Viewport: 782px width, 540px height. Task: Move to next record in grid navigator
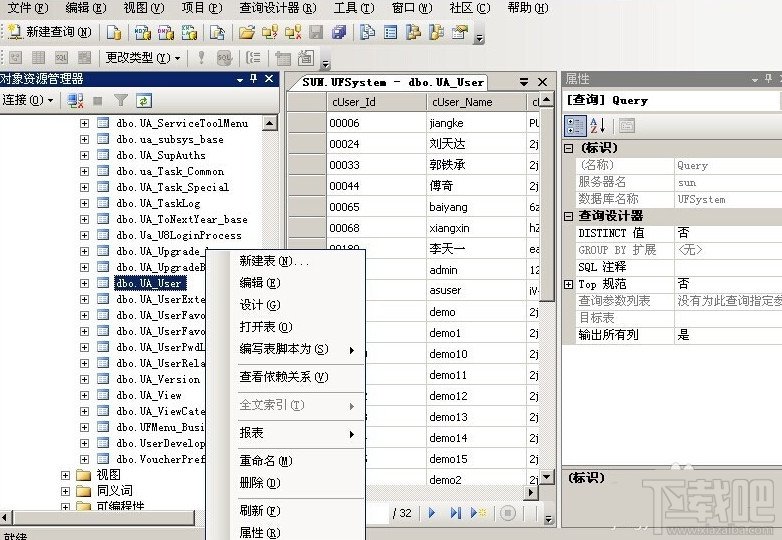coord(432,513)
